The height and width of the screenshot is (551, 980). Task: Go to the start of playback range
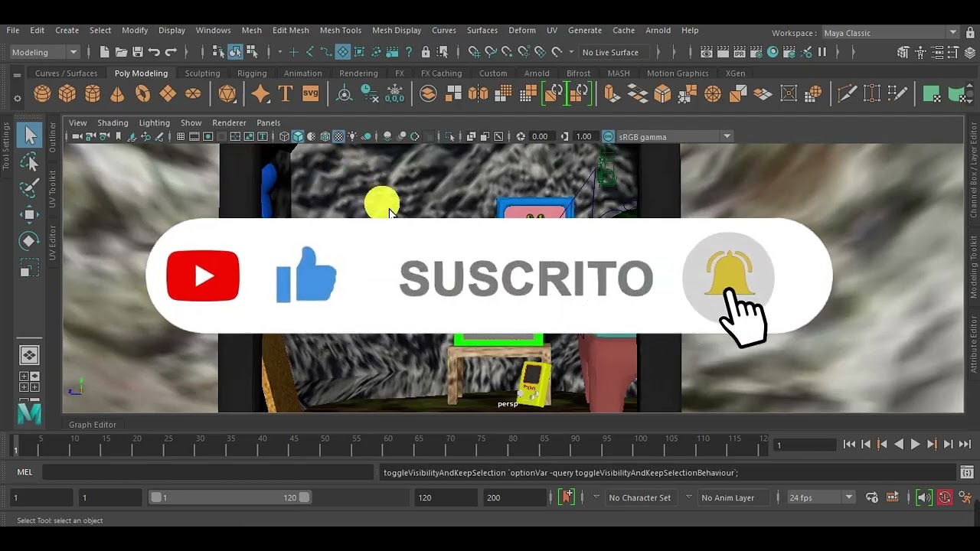(849, 444)
